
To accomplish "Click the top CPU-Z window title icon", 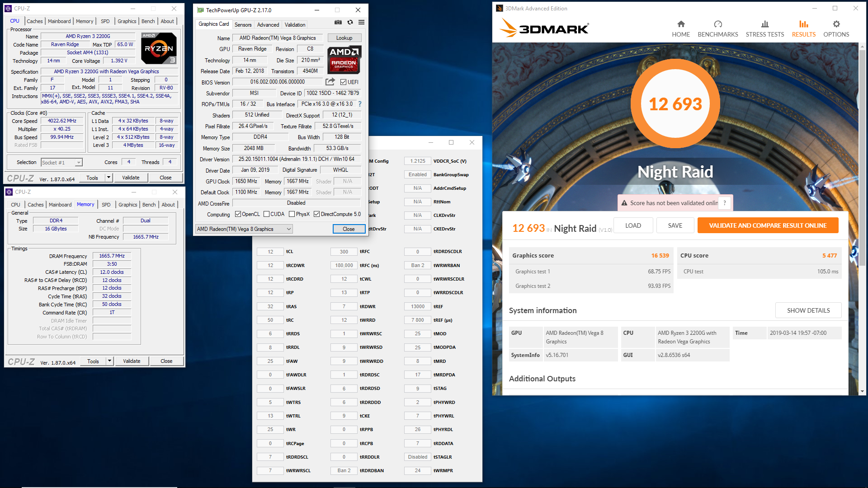I will (8, 8).
